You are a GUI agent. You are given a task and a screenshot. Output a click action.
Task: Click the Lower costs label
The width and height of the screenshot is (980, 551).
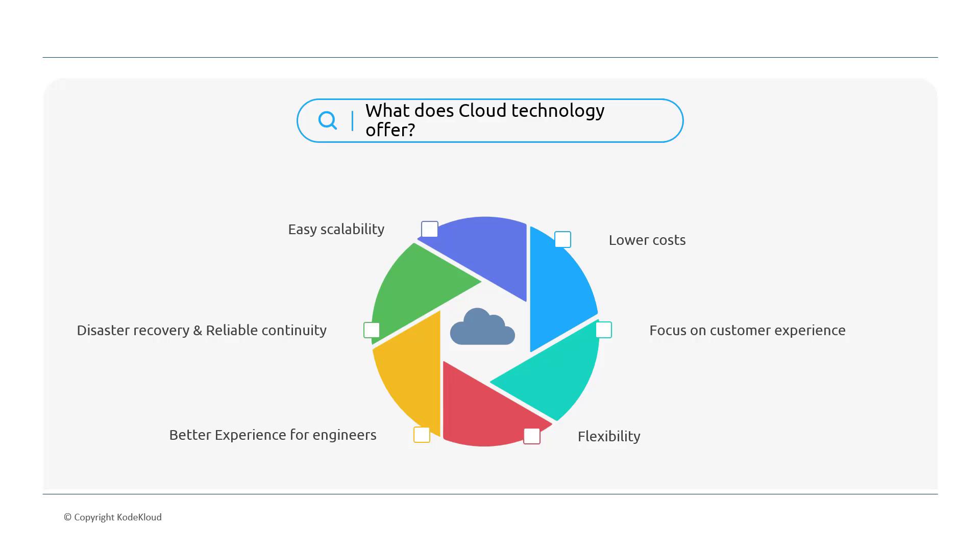[x=647, y=240]
